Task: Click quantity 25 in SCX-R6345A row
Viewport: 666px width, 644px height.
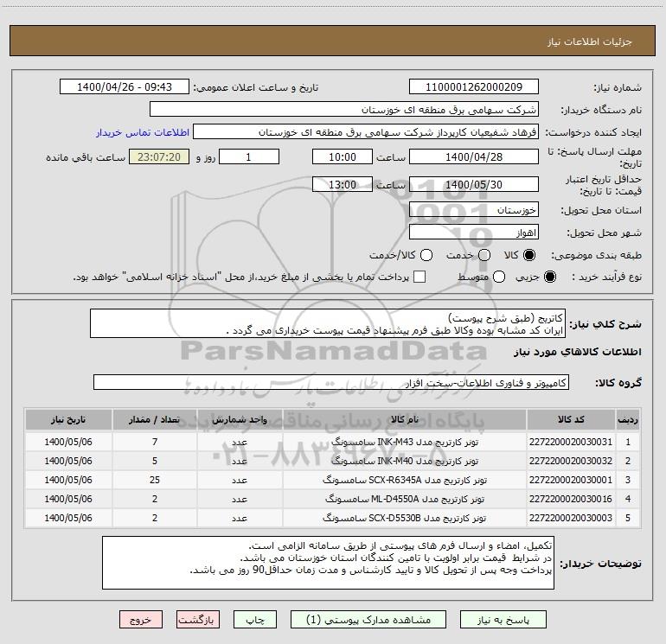Action: 155,480
